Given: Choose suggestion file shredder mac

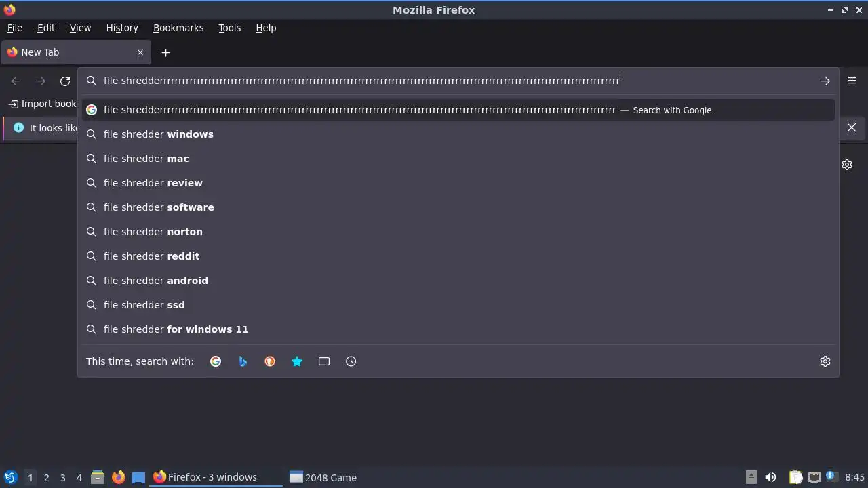Looking at the screenshot, I should coord(458,159).
